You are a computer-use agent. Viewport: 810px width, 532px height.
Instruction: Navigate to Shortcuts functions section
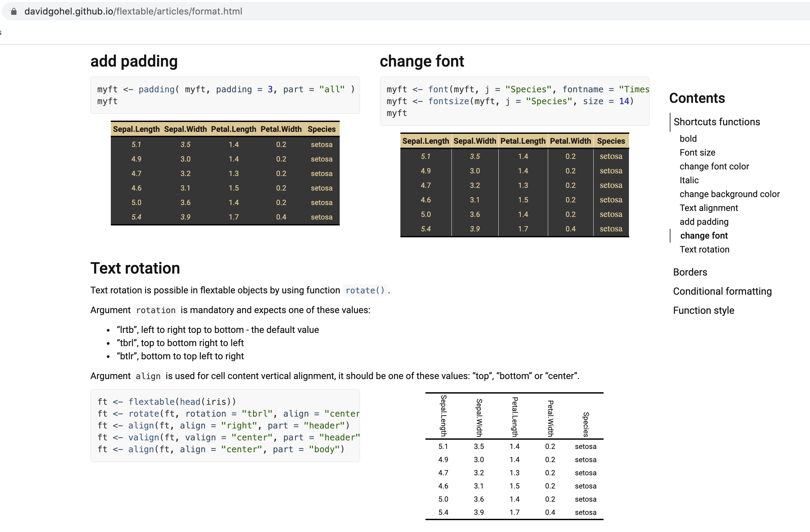716,122
